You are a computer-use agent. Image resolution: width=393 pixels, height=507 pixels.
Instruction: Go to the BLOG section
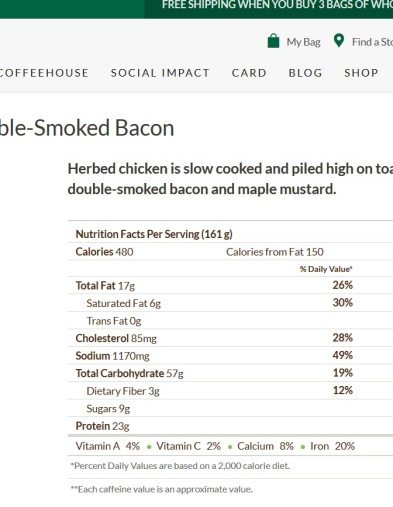(x=305, y=73)
